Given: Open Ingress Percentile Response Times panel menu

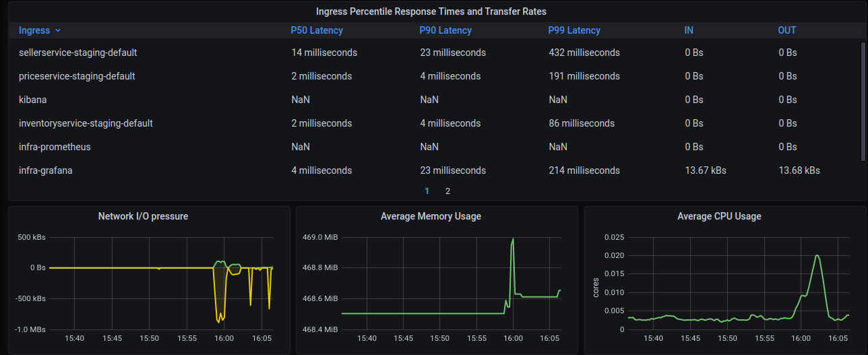Looking at the screenshot, I should coord(431,11).
